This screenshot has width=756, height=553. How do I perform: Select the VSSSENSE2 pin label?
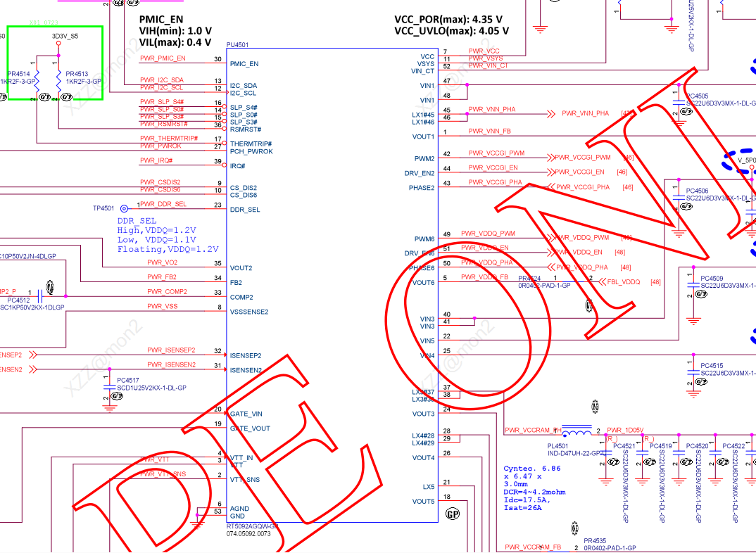point(249,312)
